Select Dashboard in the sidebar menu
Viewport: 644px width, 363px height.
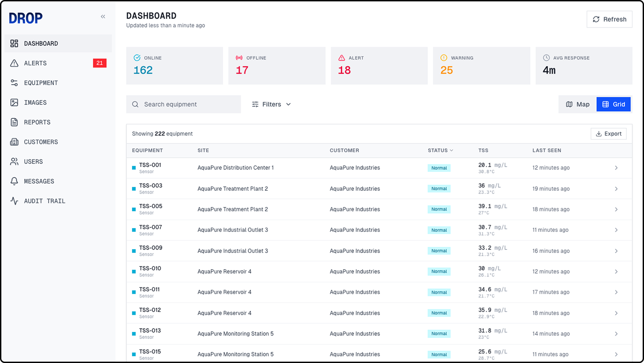click(x=41, y=44)
